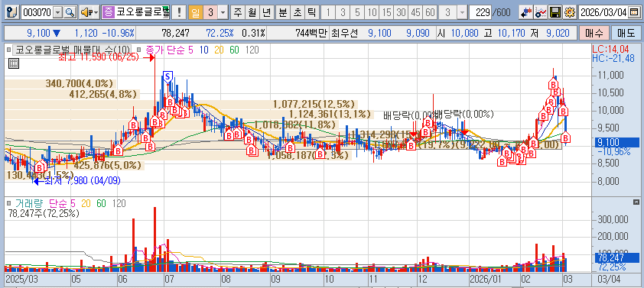Click the 2025/03 date axis label
Viewport: 644px width, 288px height.
point(21,279)
